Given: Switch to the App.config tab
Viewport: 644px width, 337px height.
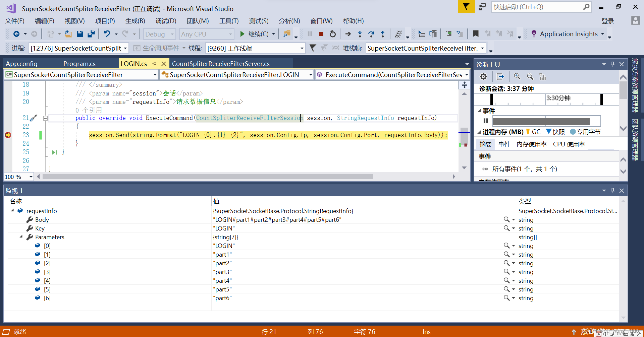Looking at the screenshot, I should tap(22, 64).
